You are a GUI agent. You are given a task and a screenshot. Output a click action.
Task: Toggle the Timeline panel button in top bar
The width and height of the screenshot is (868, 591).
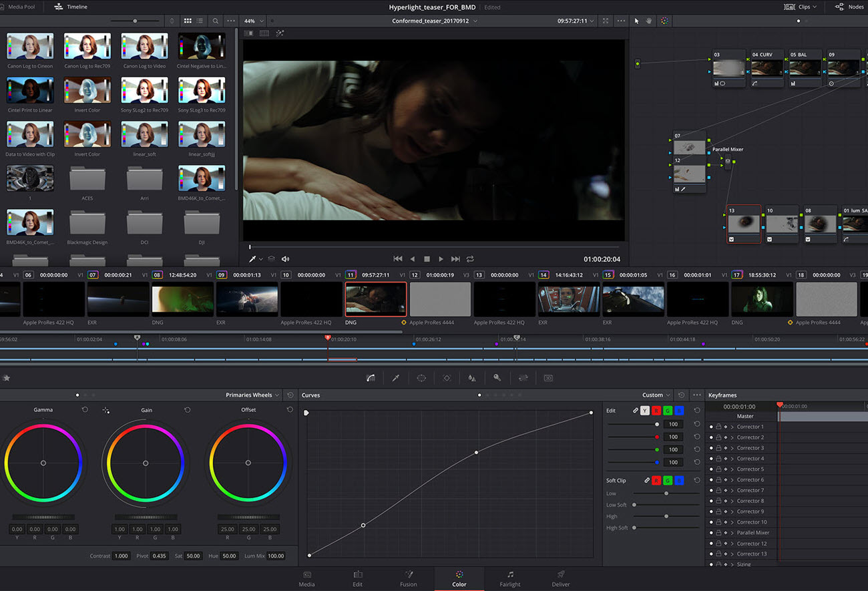71,7
